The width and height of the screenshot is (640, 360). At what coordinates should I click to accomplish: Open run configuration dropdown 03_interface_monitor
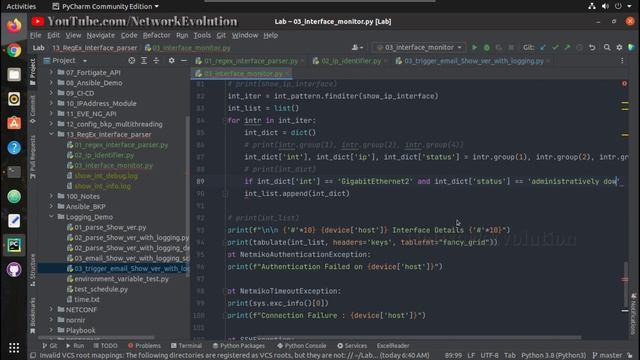pos(419,48)
